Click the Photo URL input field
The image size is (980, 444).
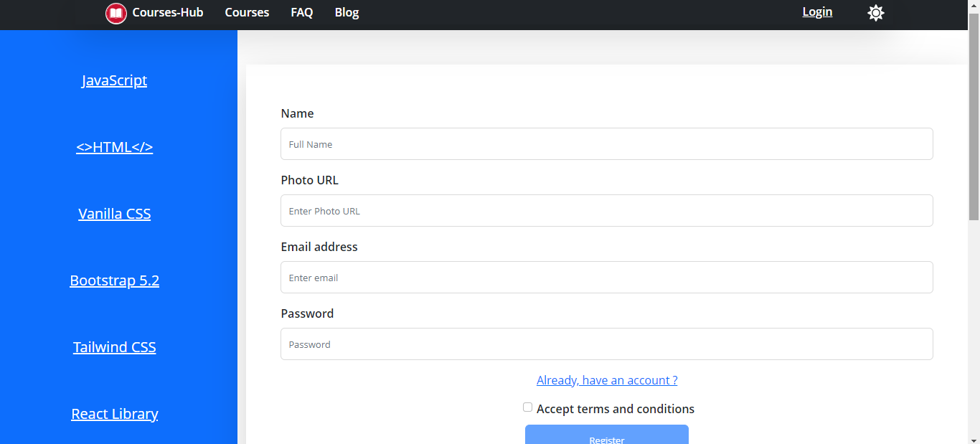point(606,211)
